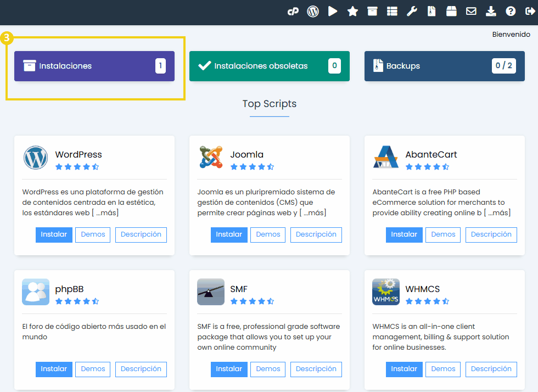Screen dimensions: 538x392
Task: Click the AbanteCart logo
Action: coord(385,157)
